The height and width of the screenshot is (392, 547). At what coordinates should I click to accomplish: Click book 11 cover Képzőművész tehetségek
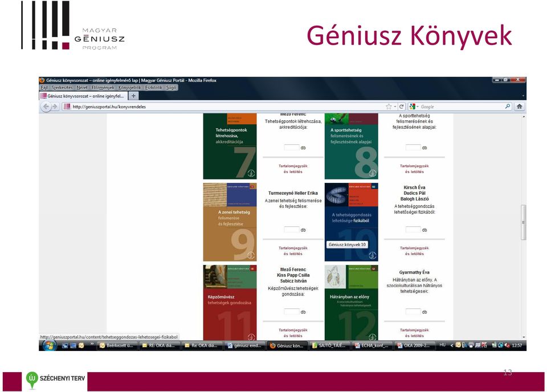[x=230, y=303]
